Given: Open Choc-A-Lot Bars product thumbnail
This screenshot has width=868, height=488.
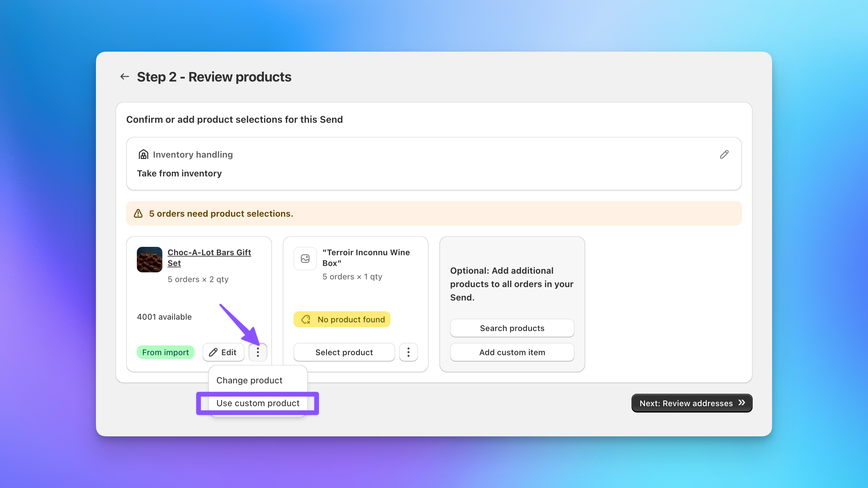Looking at the screenshot, I should click(149, 259).
